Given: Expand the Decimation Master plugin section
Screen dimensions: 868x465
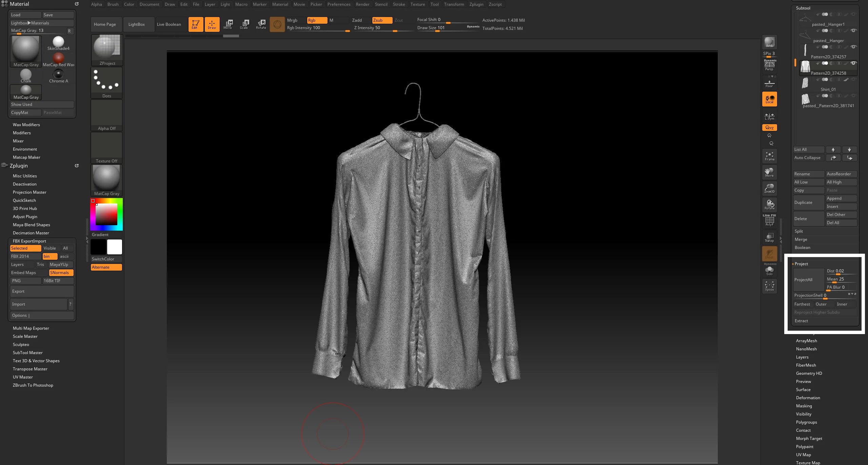Looking at the screenshot, I should tap(31, 233).
